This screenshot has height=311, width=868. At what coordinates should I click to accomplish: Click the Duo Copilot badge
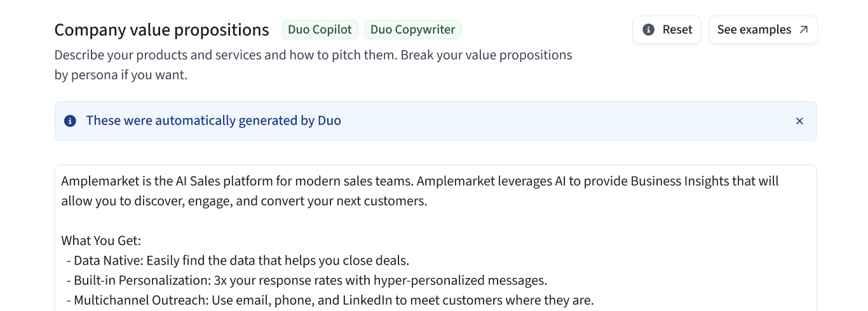pos(320,30)
